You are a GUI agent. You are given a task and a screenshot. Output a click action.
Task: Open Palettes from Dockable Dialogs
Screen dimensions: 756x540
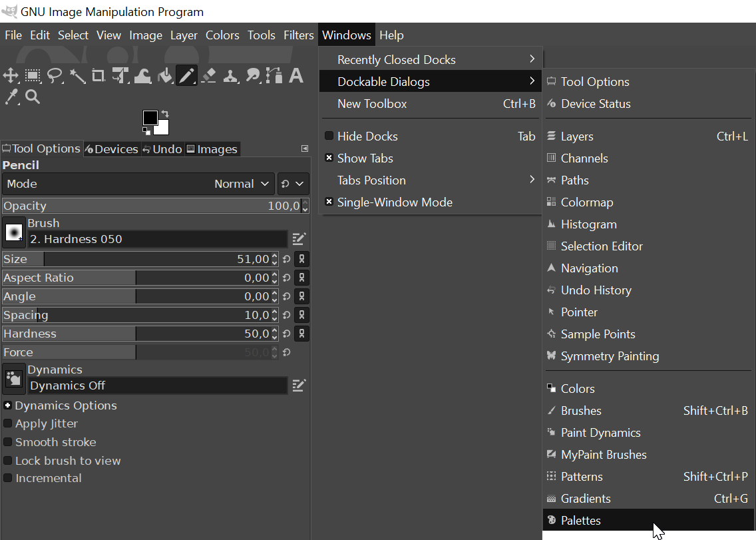(580, 521)
